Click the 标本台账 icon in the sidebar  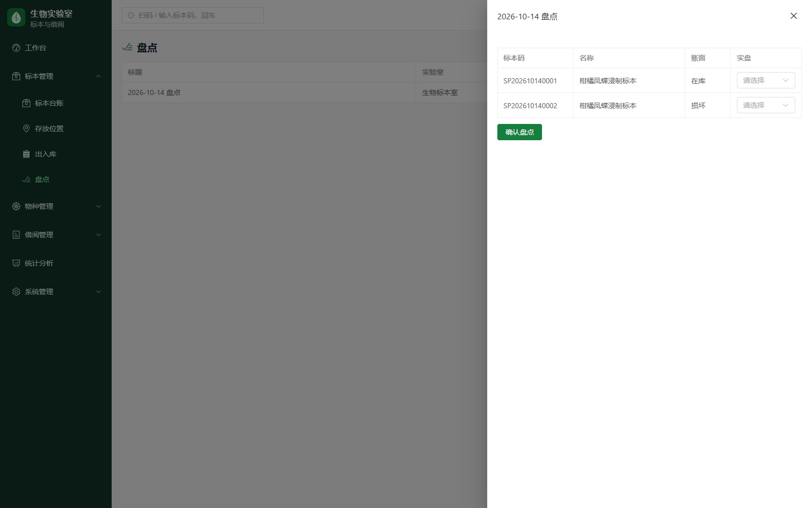(26, 103)
